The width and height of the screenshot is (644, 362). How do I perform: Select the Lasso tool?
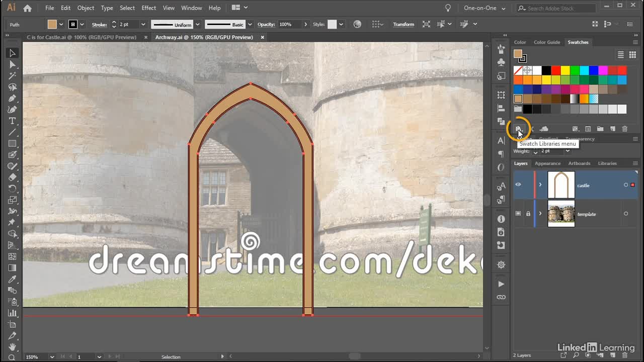tap(13, 87)
